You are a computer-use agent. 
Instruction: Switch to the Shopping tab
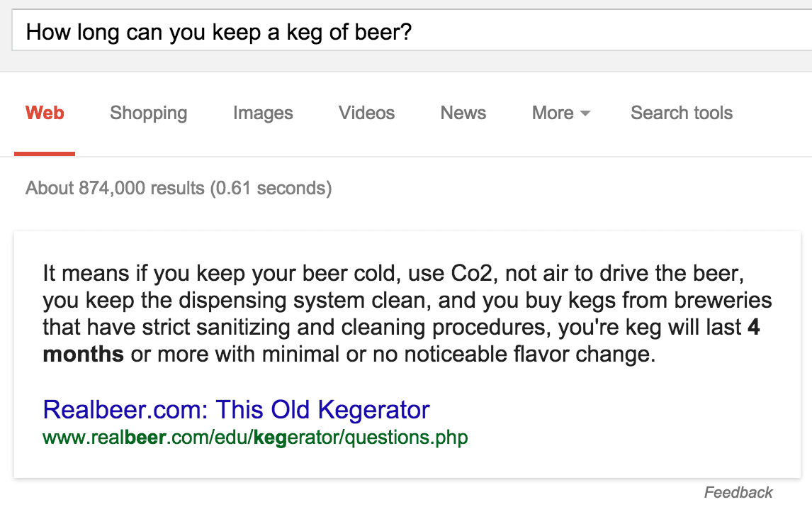(149, 113)
